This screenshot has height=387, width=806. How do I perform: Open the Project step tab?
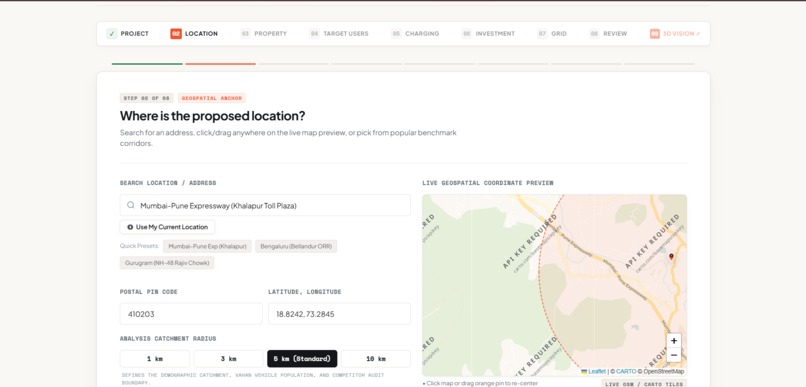128,34
